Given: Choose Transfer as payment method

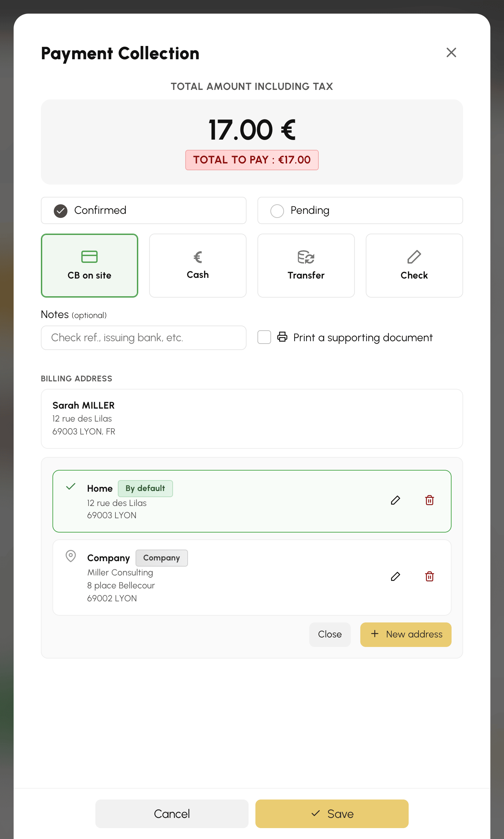Looking at the screenshot, I should click(x=306, y=266).
